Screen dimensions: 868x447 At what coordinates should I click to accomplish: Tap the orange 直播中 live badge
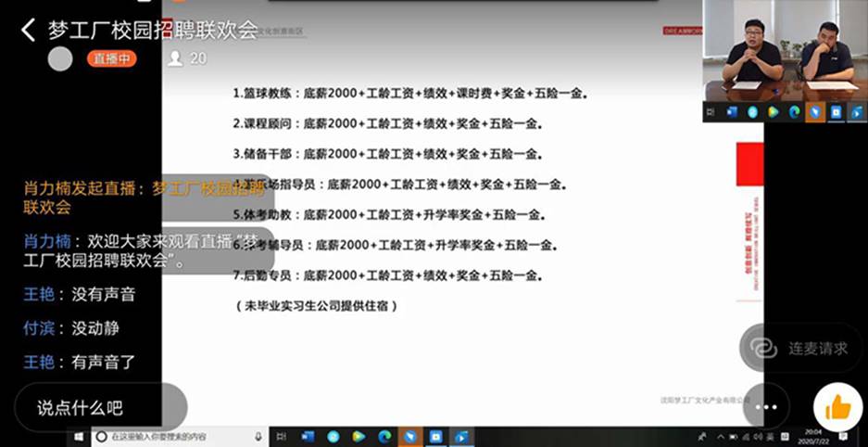point(112,58)
